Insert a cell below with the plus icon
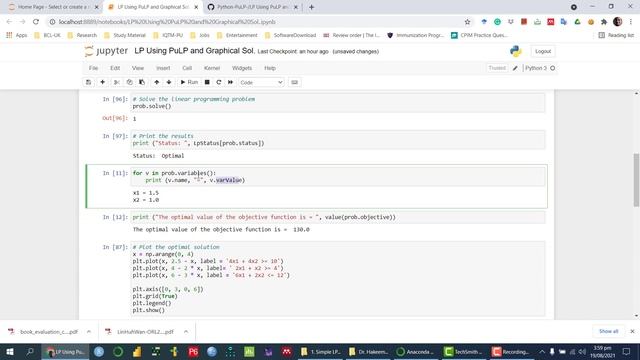This screenshot has height=360, width=640. [102, 82]
